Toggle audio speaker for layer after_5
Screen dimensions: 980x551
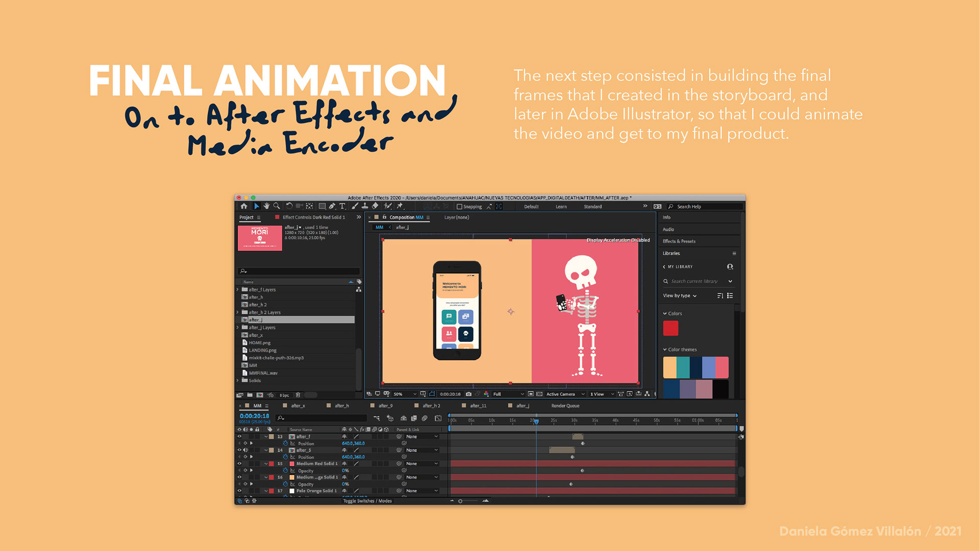click(246, 450)
